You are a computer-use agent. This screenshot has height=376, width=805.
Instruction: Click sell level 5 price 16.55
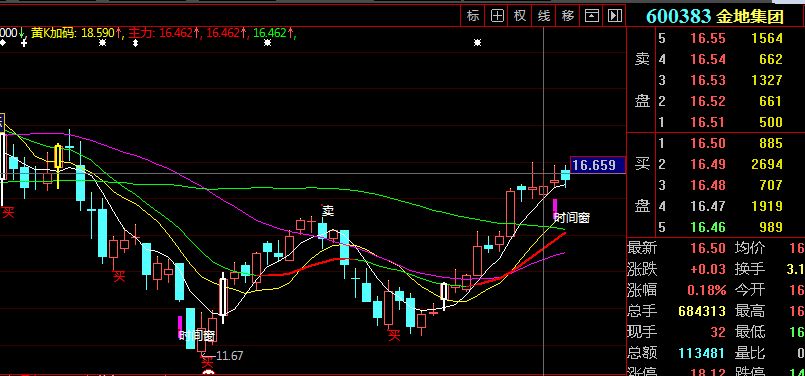[707, 39]
